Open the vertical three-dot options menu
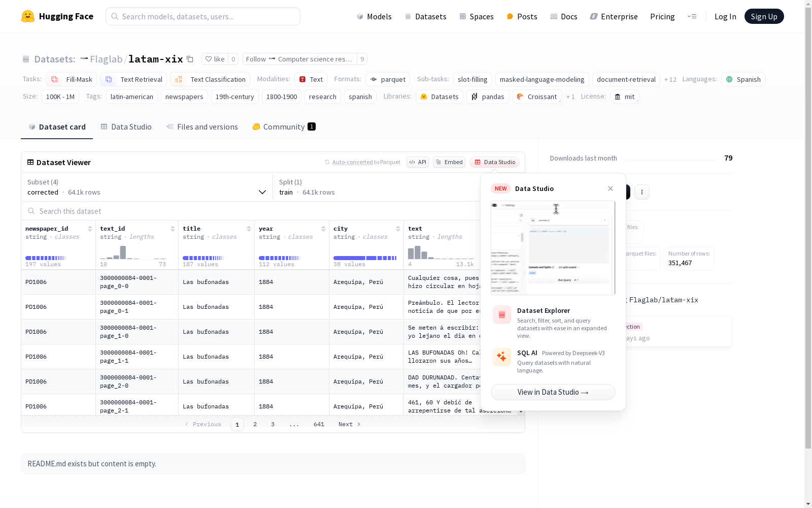Image resolution: width=812 pixels, height=508 pixels. 642,192
